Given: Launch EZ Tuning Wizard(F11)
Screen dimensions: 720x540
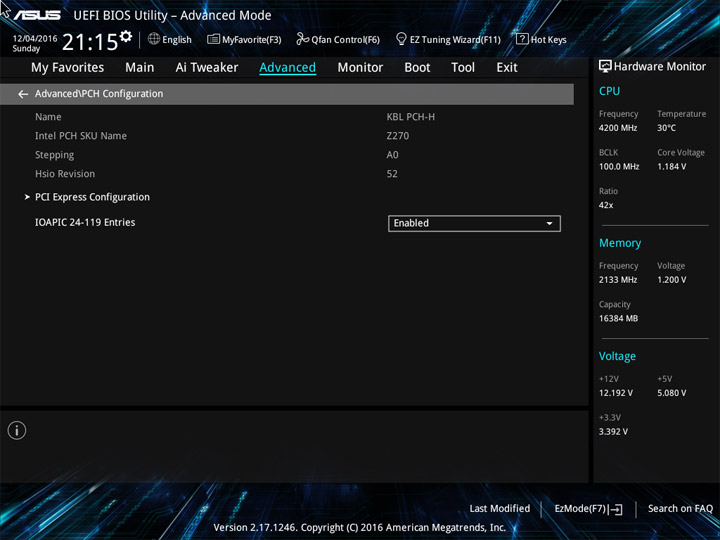Looking at the screenshot, I should 448,39.
